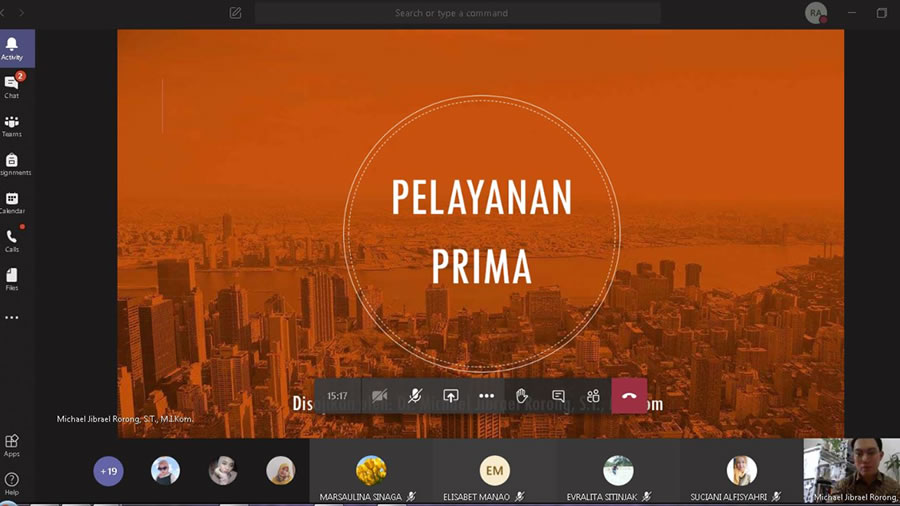Raise your hand in the meeting
Image resolution: width=900 pixels, height=506 pixels.
522,396
